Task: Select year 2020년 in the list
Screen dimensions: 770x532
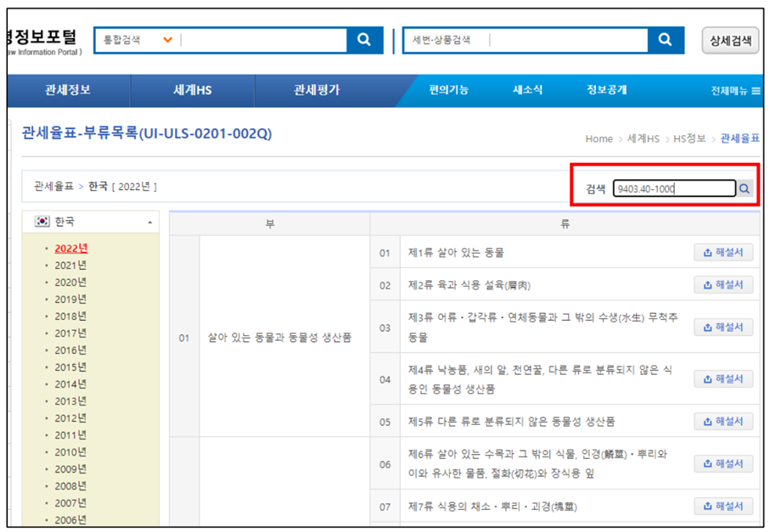Action: point(70,283)
